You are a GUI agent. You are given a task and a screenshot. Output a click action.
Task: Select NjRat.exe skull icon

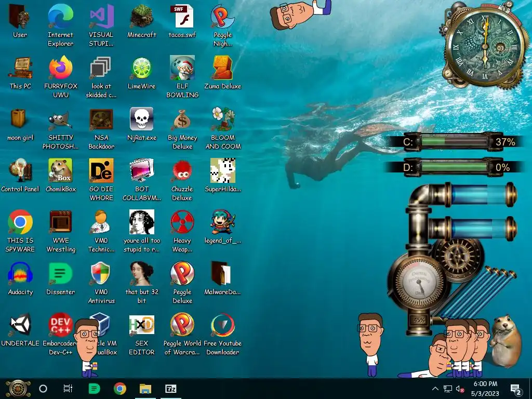(141, 124)
